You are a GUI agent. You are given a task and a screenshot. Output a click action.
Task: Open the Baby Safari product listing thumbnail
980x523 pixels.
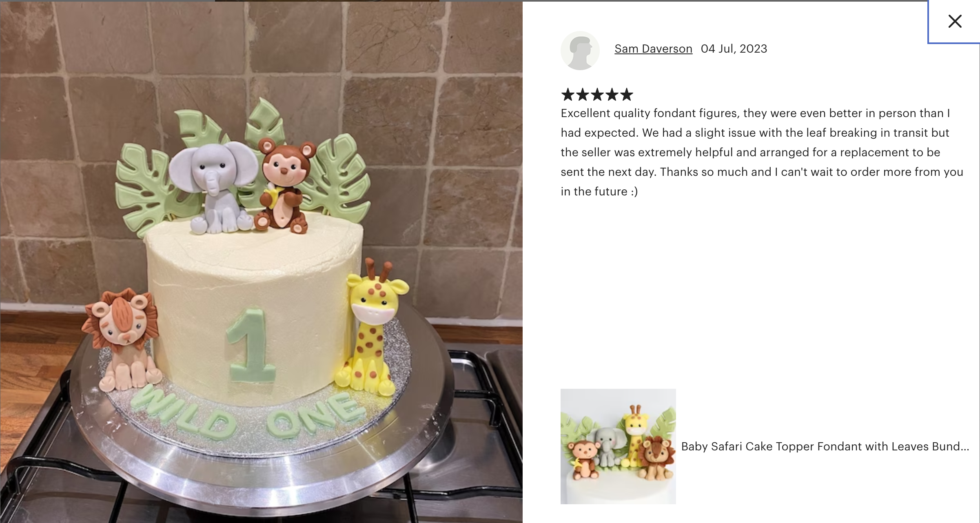pyautogui.click(x=618, y=446)
